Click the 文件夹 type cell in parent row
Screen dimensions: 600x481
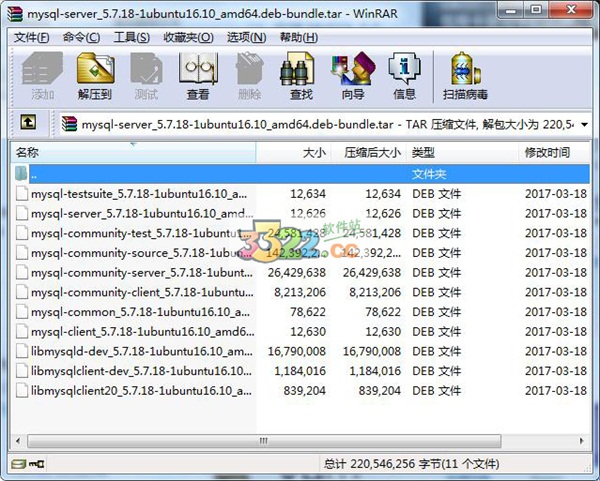pos(429,174)
